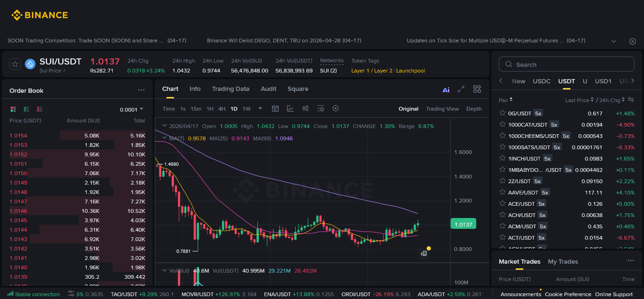
Task: Open technical indicators line chart icon
Action: click(290, 109)
